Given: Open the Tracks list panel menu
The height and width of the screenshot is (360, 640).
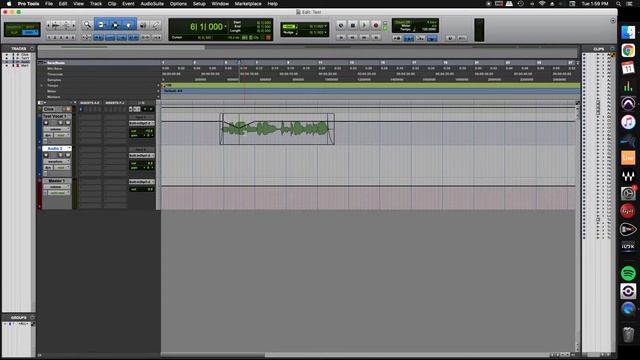Looking at the screenshot, I should [x=32, y=49].
